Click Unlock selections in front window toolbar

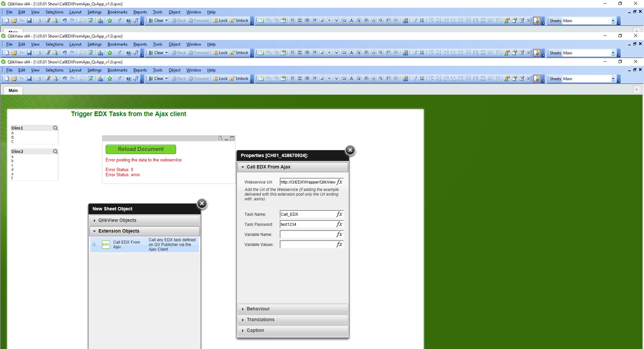coord(239,79)
